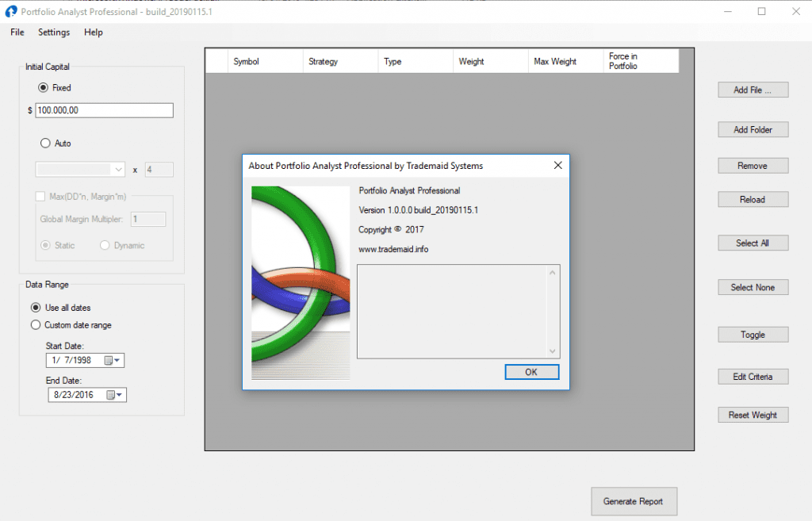Click the Portfolio Analyst app icon in title bar
Screen dimensions: 812x521
click(11, 11)
